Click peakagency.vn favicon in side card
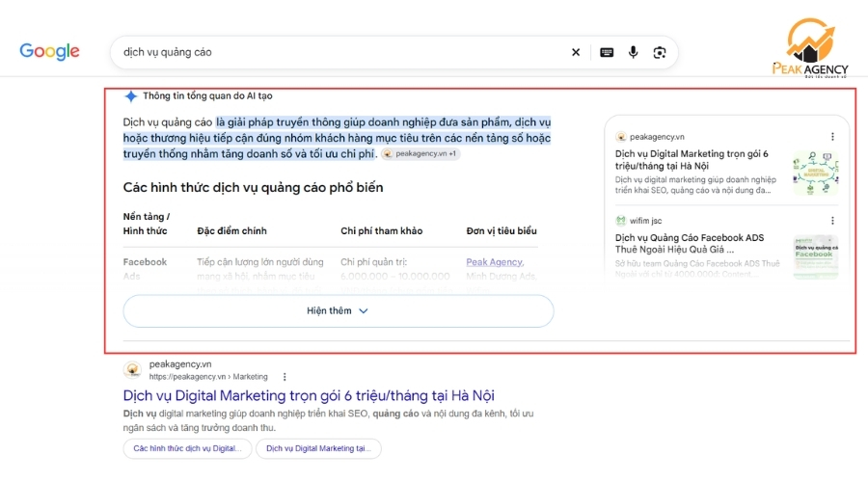 coord(620,137)
